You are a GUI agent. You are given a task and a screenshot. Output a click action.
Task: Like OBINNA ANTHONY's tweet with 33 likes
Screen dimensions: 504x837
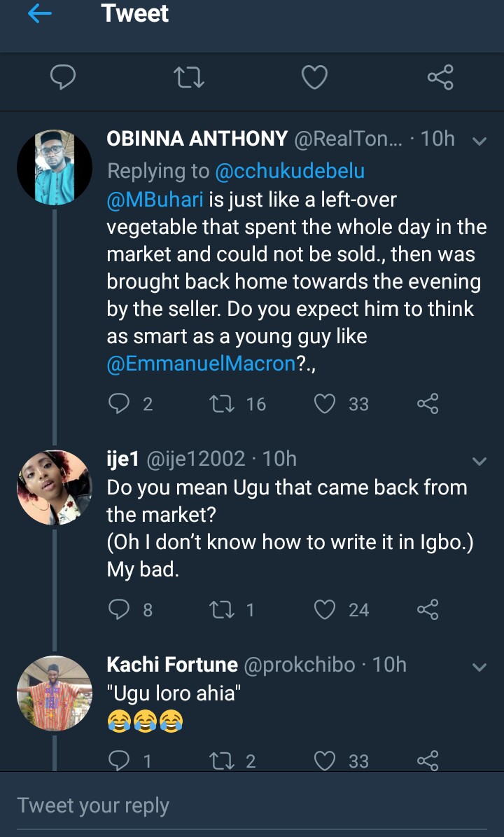(325, 403)
